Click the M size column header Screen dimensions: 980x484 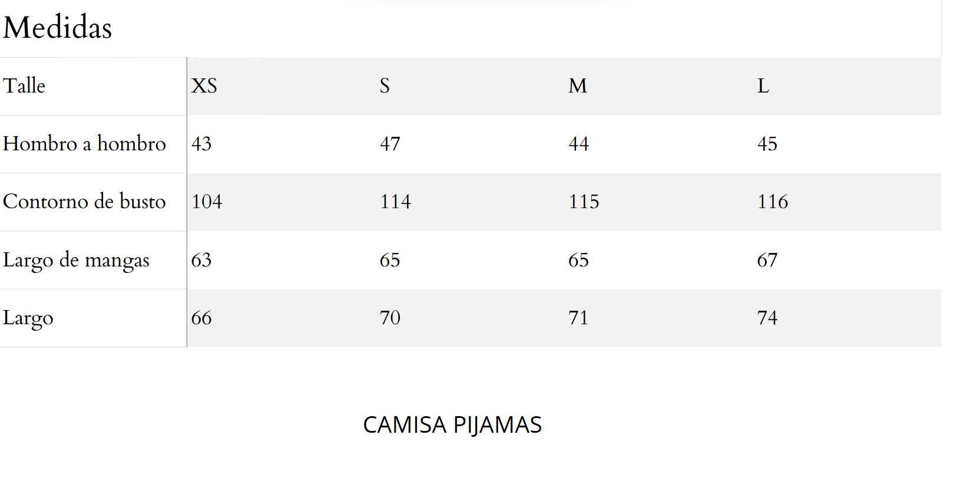click(578, 86)
